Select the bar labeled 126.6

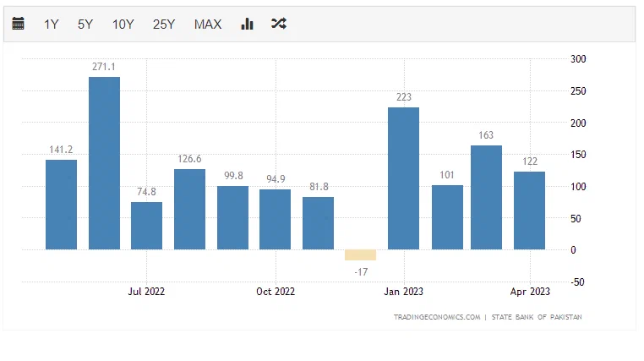(x=190, y=209)
